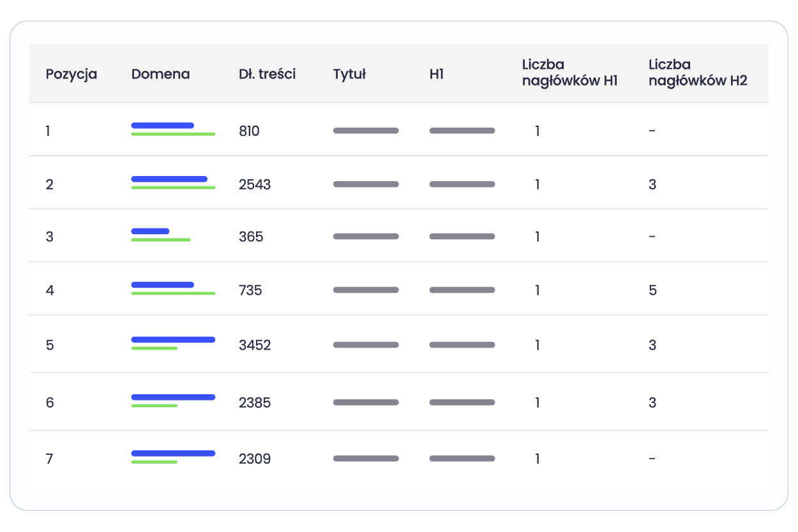The width and height of the screenshot is (798, 532).
Task: Click the H1 column header
Action: pos(437,74)
